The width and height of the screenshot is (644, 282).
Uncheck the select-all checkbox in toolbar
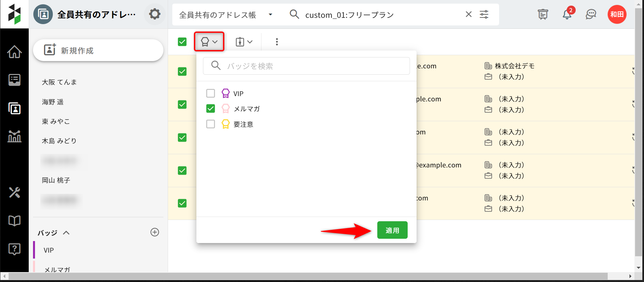(182, 42)
